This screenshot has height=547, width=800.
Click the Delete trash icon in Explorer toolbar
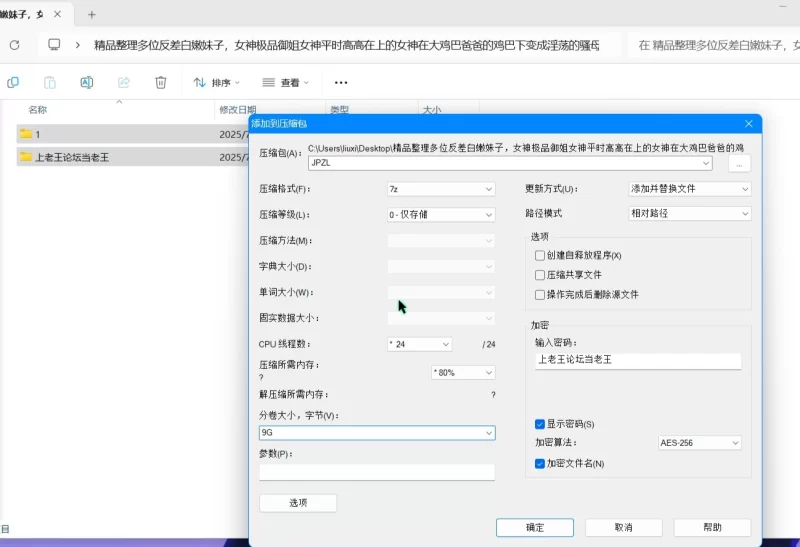[161, 82]
